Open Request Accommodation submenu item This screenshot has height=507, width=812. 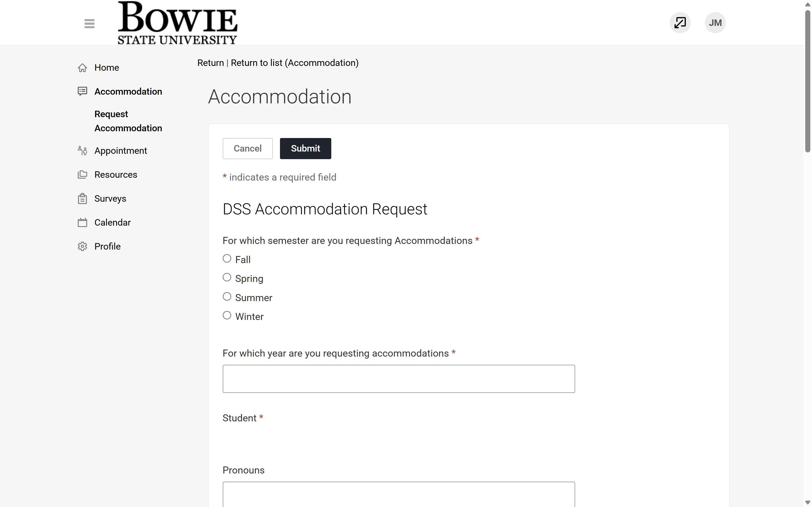(x=128, y=121)
